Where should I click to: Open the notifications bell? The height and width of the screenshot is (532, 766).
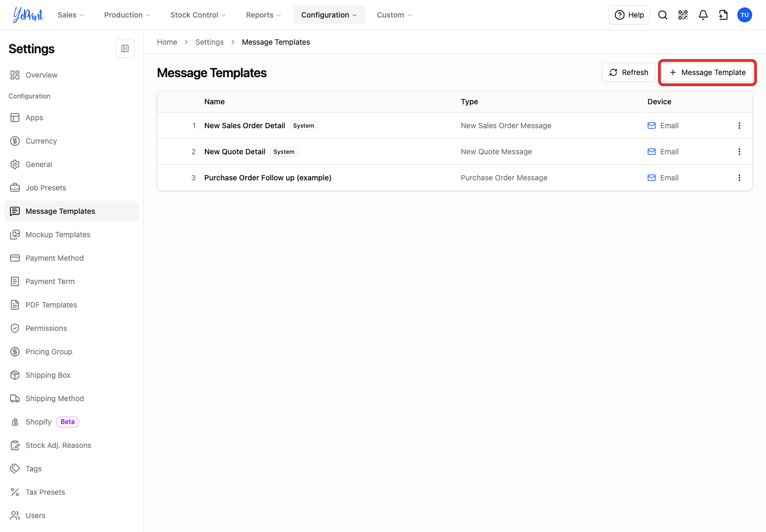coord(703,15)
